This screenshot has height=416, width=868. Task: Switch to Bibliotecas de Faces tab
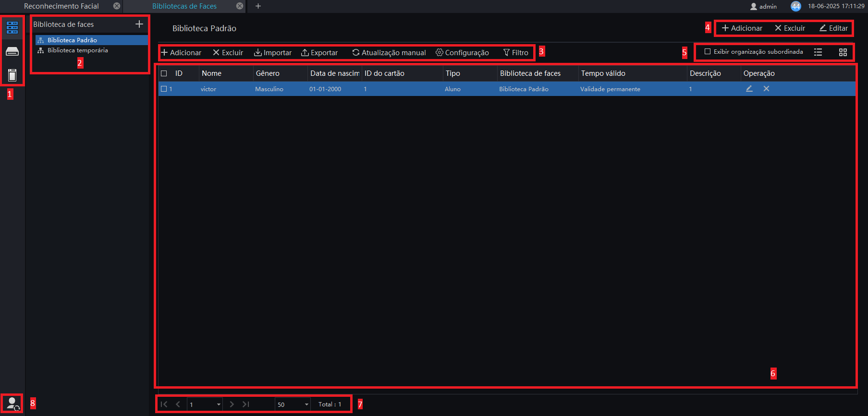(184, 6)
